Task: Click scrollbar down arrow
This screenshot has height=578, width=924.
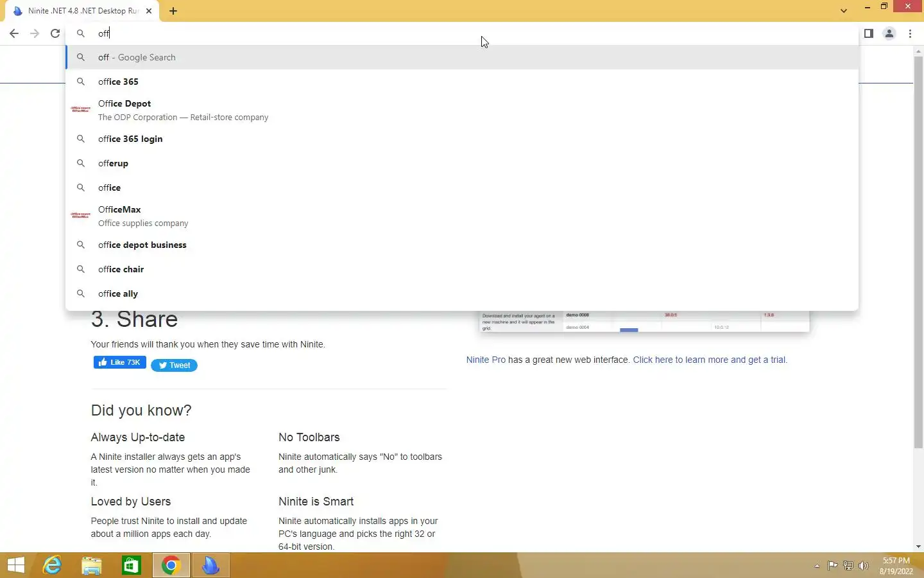Action: coord(918,547)
